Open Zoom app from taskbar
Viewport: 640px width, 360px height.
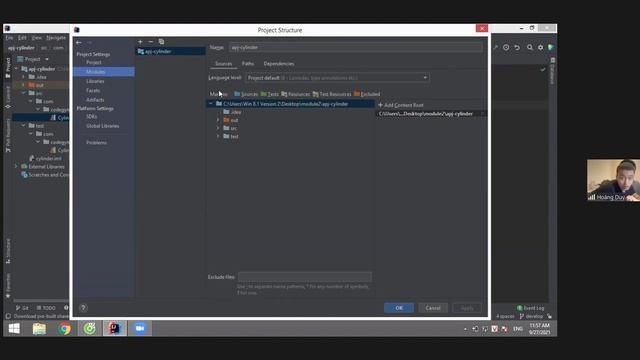140,329
